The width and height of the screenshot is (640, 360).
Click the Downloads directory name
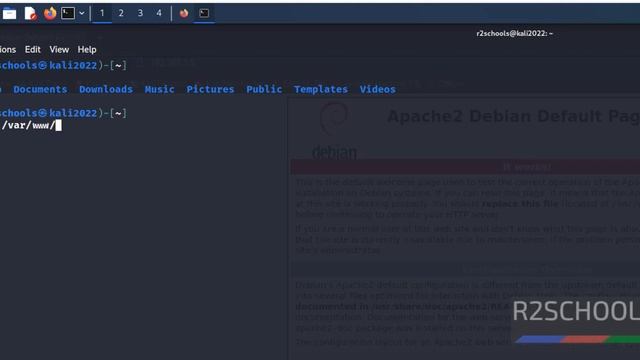click(106, 89)
